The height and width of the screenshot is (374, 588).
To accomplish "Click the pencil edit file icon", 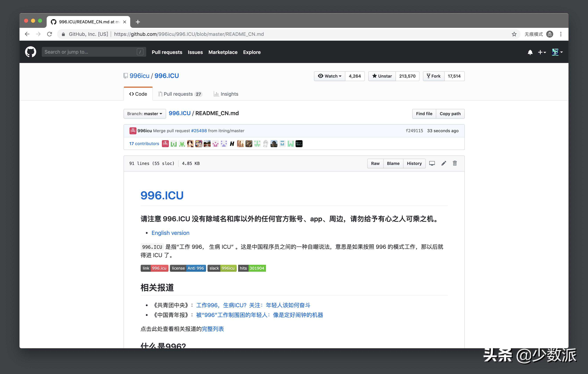I will pyautogui.click(x=444, y=163).
